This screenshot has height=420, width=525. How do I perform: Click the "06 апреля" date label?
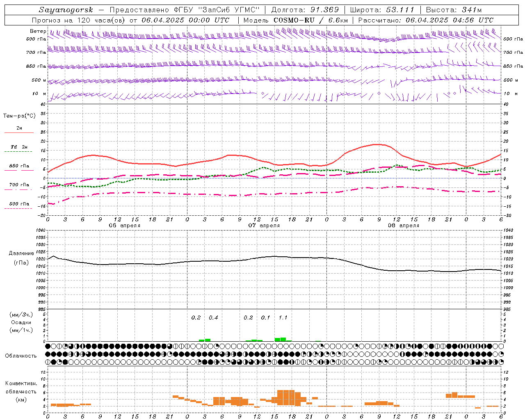tap(124, 226)
